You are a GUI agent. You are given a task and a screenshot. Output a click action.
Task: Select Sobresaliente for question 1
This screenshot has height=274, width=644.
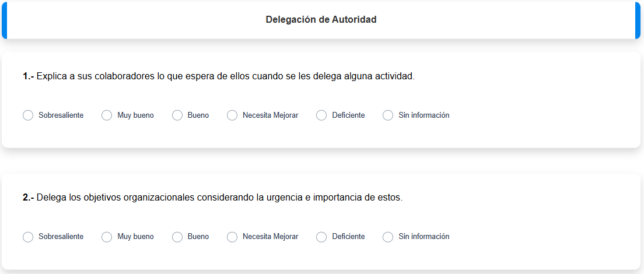28,115
